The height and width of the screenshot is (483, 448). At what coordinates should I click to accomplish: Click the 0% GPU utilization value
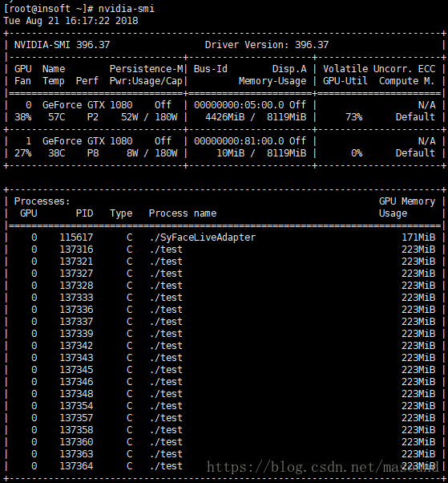pyautogui.click(x=357, y=153)
